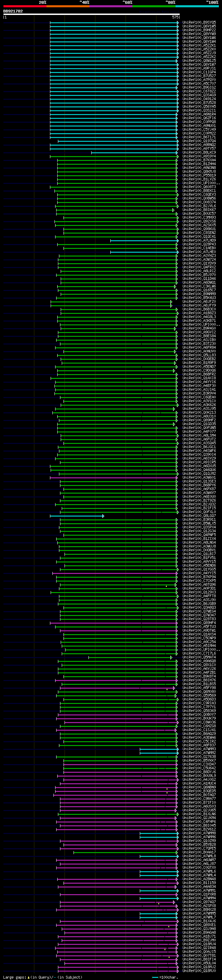Select label UniRef100_Q10ZM9
222x980 pixels.
pos(199,841)
